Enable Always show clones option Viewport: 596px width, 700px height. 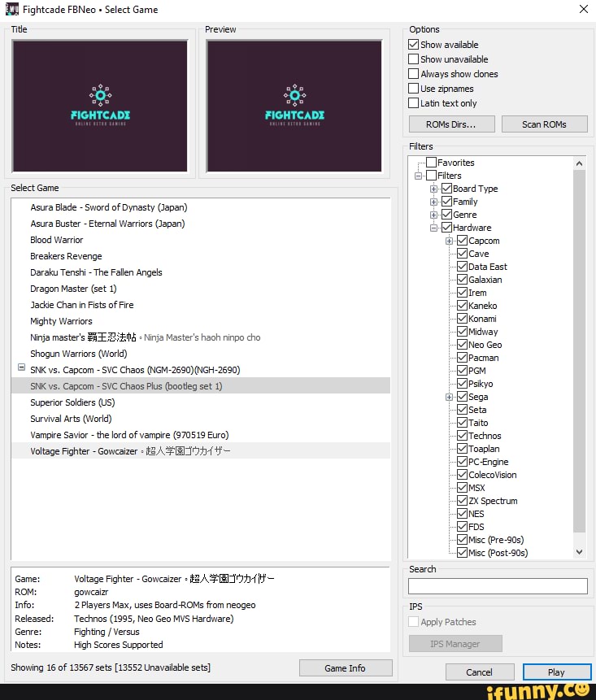click(x=413, y=74)
